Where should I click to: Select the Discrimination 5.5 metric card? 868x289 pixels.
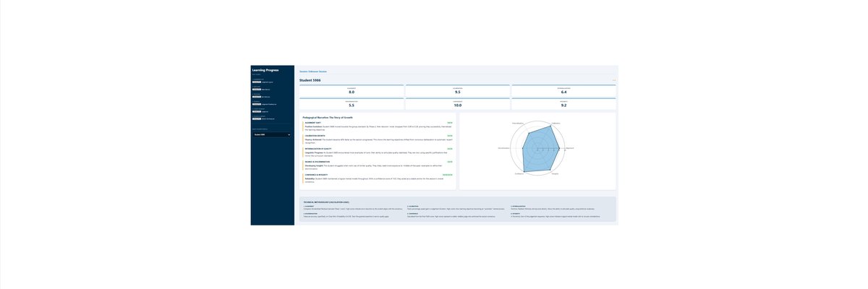pos(352,104)
